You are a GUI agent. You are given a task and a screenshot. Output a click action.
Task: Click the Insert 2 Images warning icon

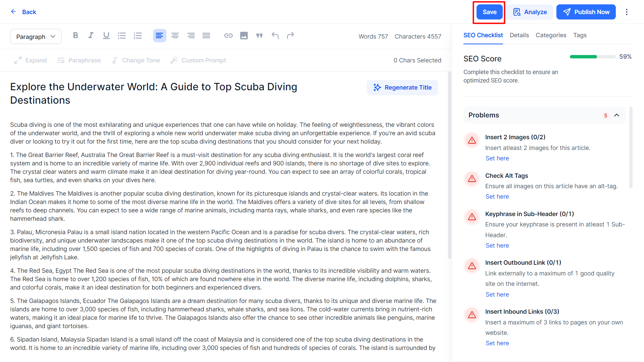tap(472, 140)
